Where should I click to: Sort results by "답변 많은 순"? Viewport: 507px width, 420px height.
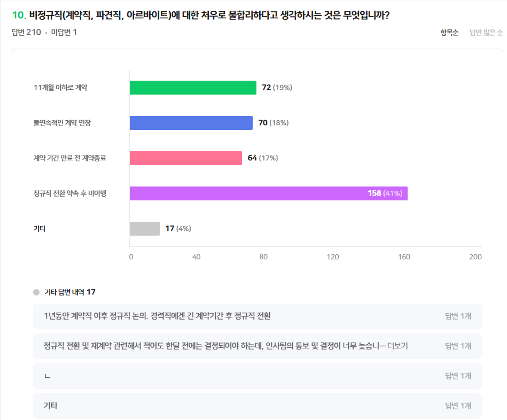pos(486,33)
